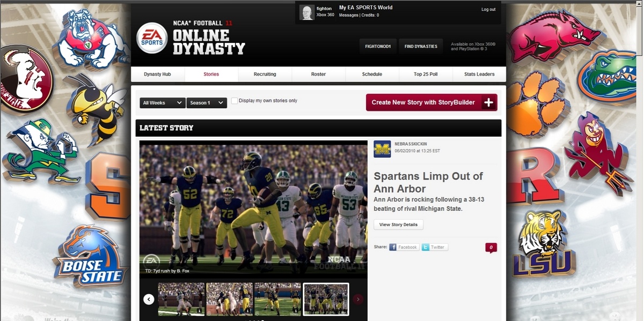This screenshot has height=321, width=644.
Task: Go to next thumbnails with right arrow
Action: tap(358, 299)
